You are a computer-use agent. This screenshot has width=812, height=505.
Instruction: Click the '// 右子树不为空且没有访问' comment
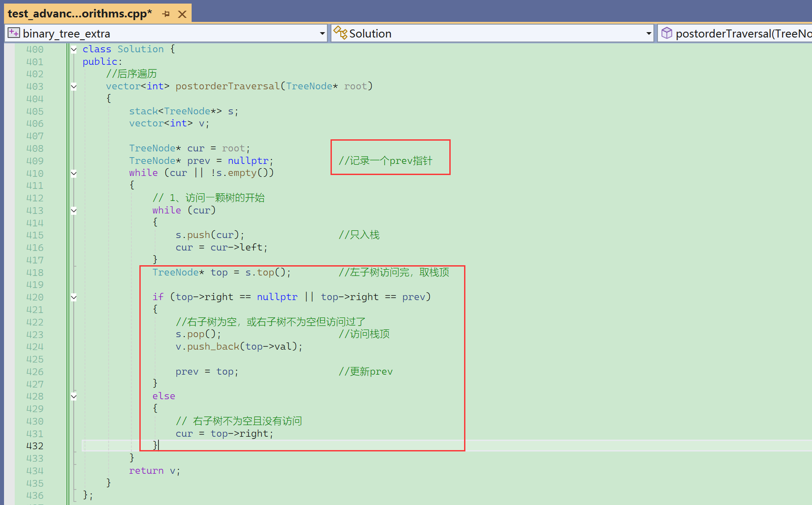click(x=239, y=421)
